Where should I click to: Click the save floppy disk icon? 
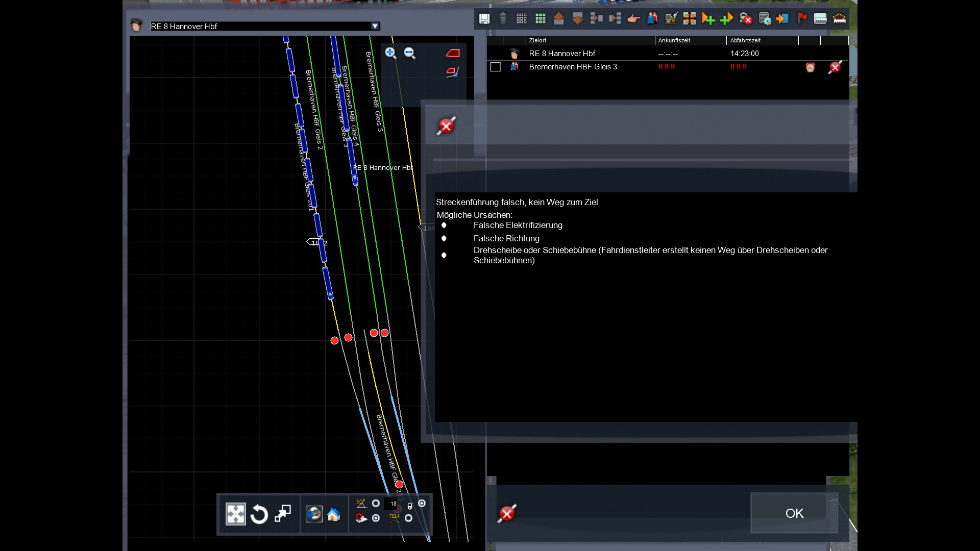coord(484,19)
